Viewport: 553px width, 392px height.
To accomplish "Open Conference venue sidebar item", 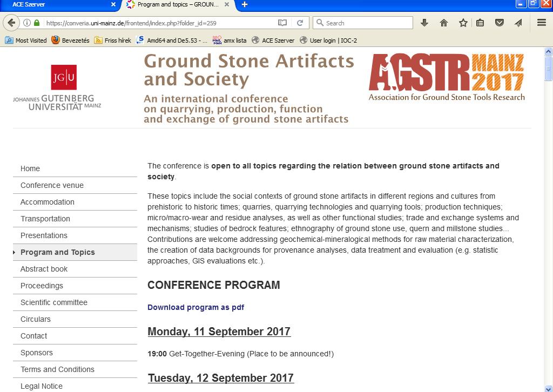I will (x=75, y=185).
